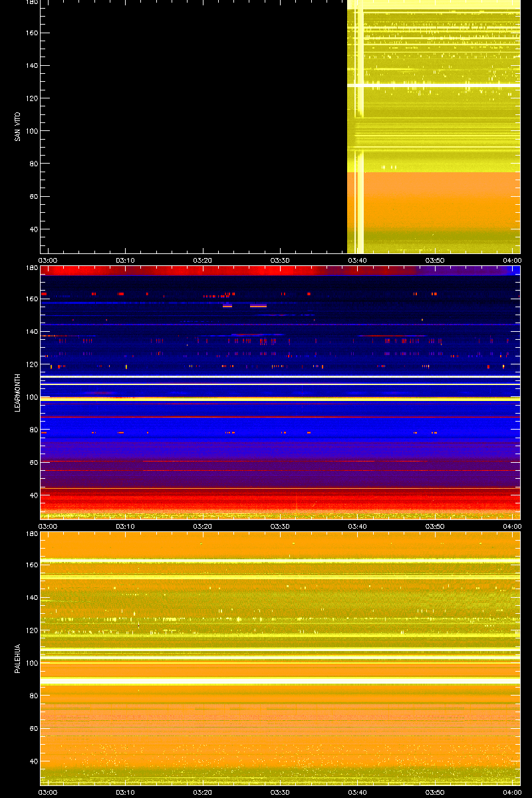Select the 140 frequency tick on San Vito plot
The image size is (532, 798).
click(32, 66)
